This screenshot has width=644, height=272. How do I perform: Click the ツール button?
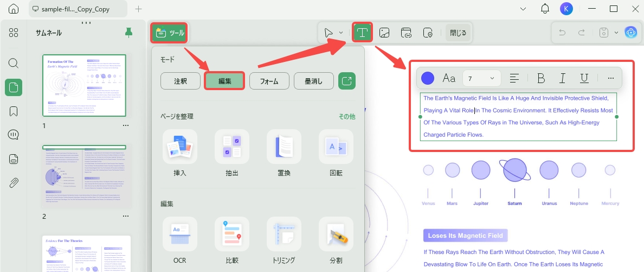pyautogui.click(x=170, y=33)
